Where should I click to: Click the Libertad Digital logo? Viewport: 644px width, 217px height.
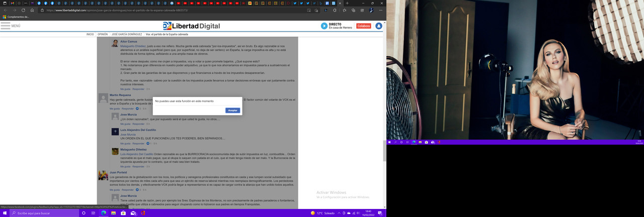191,26
